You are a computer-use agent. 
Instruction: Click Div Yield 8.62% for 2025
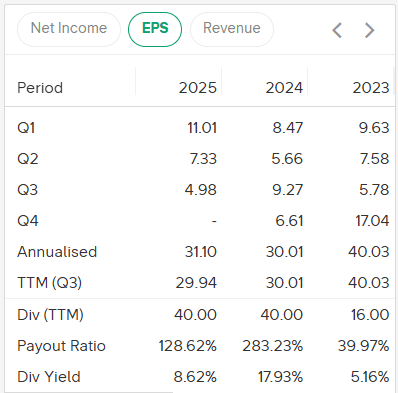pos(195,377)
